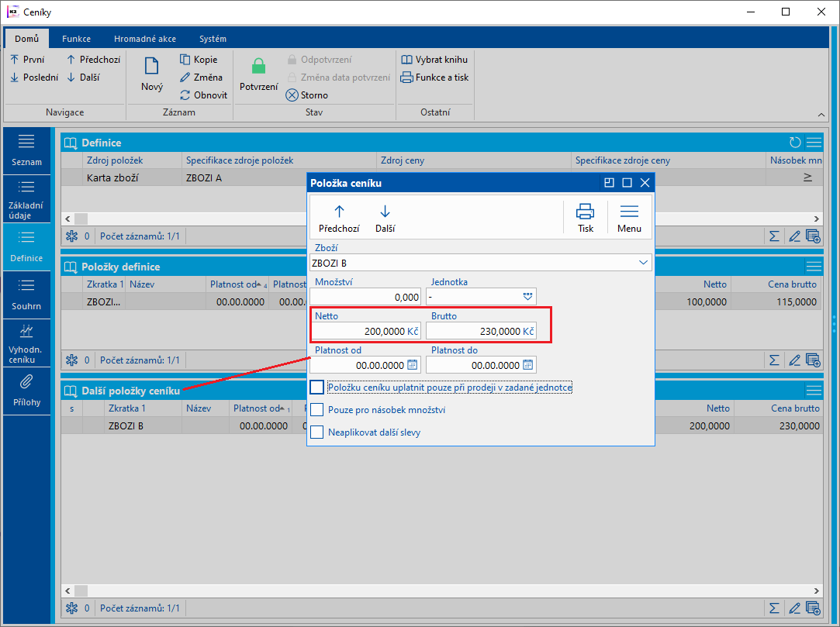The width and height of the screenshot is (840, 627).
Task: Open Funkce a tisk print functions
Action: [434, 77]
